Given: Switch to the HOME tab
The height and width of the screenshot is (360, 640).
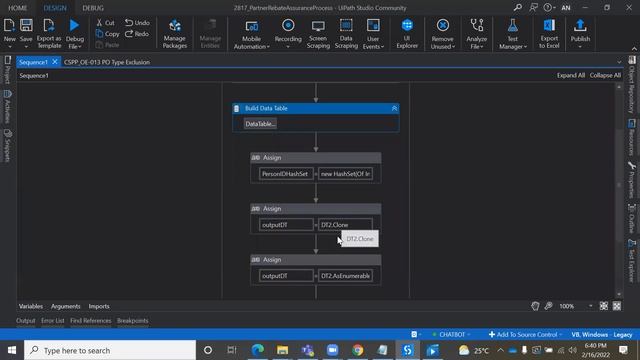Looking at the screenshot, I should click(18, 8).
